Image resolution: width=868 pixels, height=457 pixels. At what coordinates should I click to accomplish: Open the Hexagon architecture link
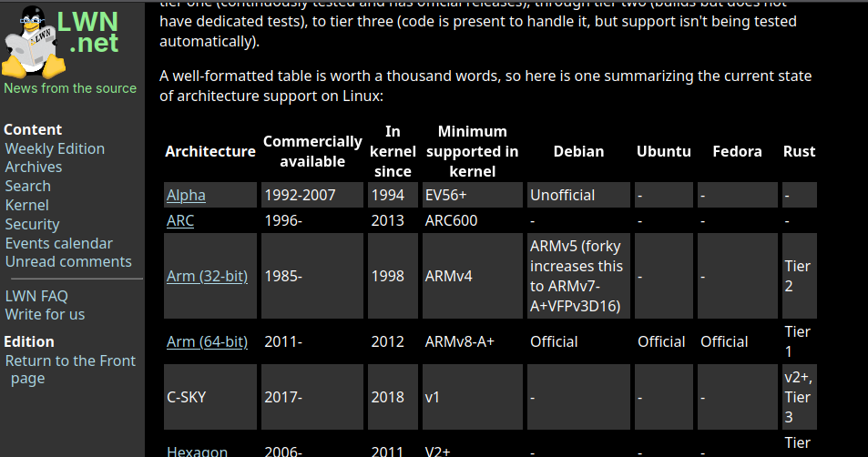pyautogui.click(x=197, y=451)
